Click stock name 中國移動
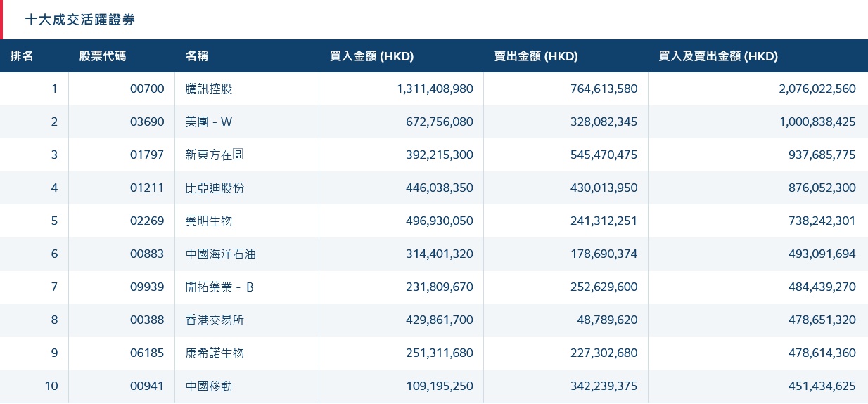868x404 pixels. pos(209,386)
